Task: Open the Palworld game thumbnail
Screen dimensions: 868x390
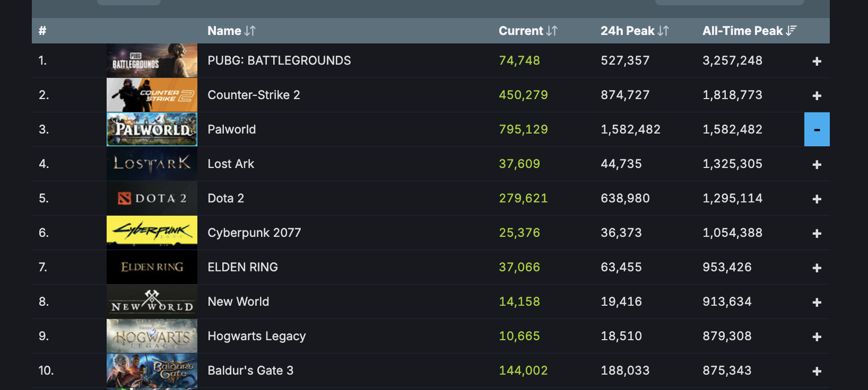Action: pyautogui.click(x=152, y=129)
